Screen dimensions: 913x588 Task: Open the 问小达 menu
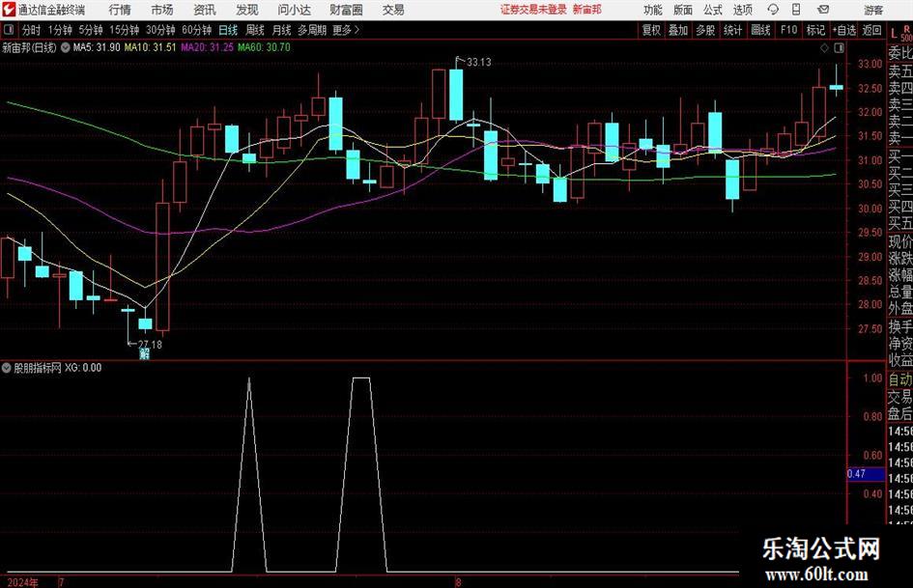(x=294, y=10)
